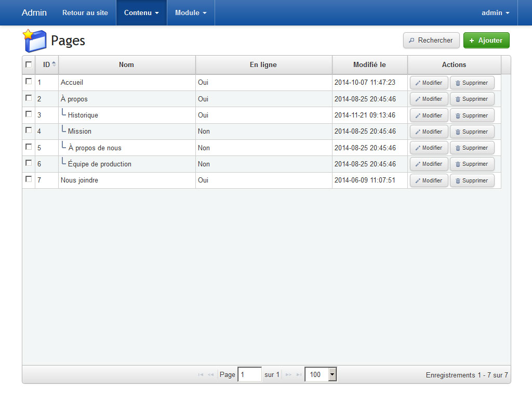
Task: Click the magnifier icon in Rechercher
Action: pos(411,41)
